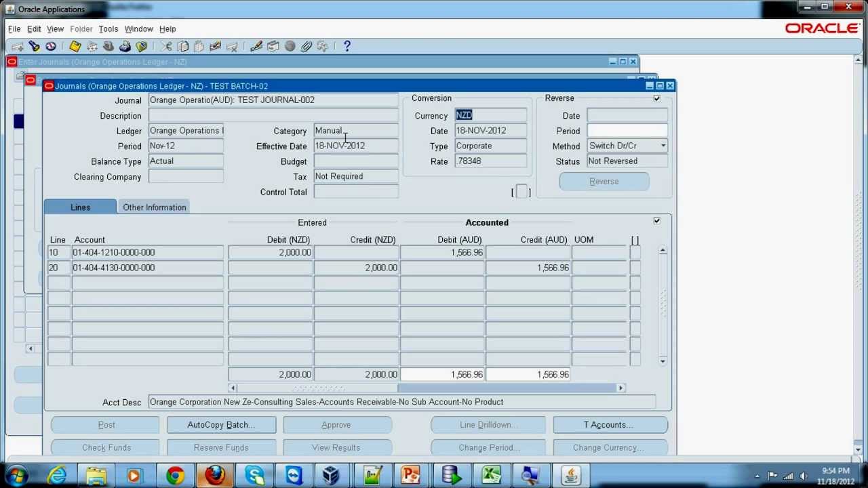Click the Windows Start button

point(17,475)
